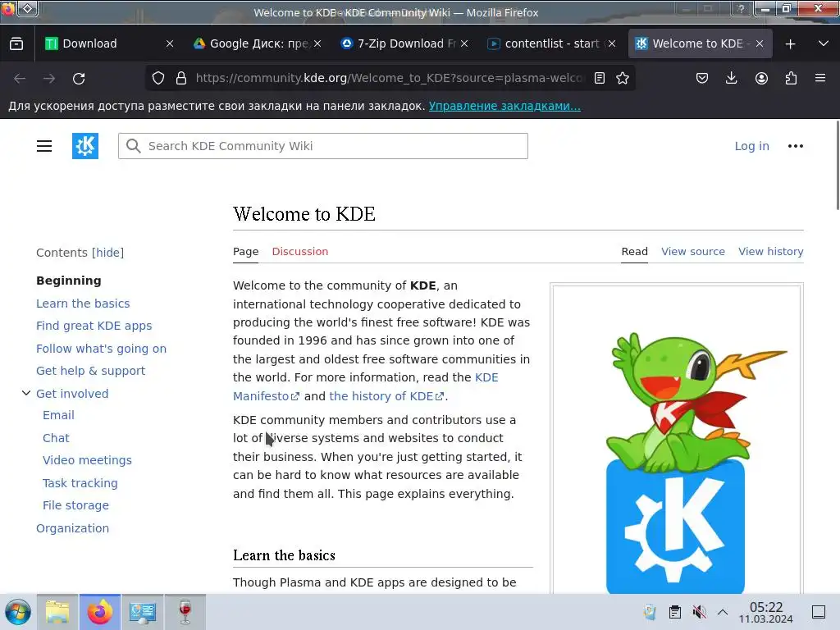Open the Firefox View tab list icon

coord(16,44)
